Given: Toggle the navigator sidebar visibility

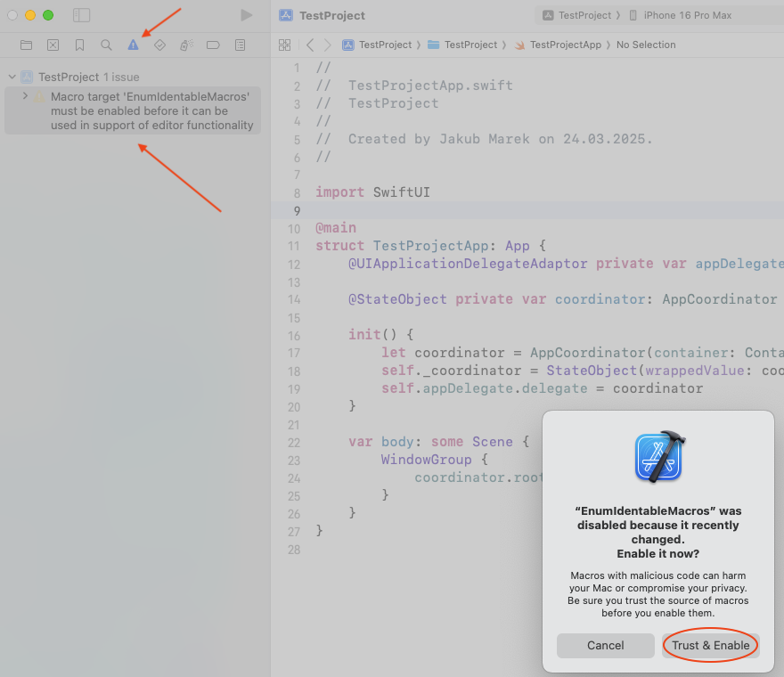Looking at the screenshot, I should click(81, 15).
